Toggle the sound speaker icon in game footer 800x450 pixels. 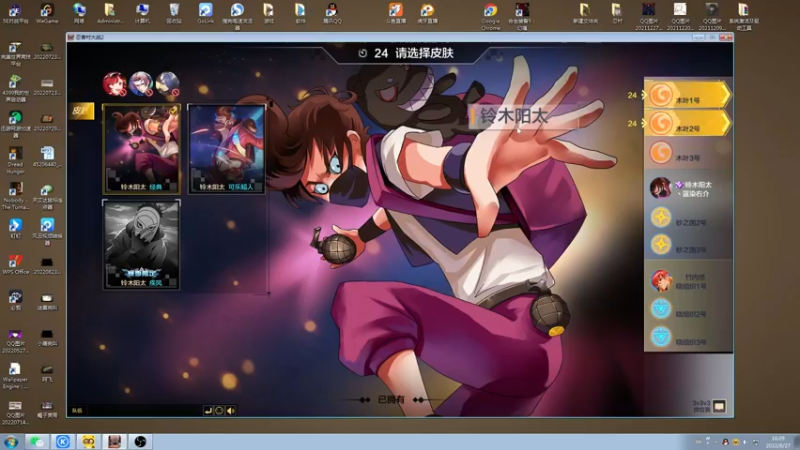[231, 410]
